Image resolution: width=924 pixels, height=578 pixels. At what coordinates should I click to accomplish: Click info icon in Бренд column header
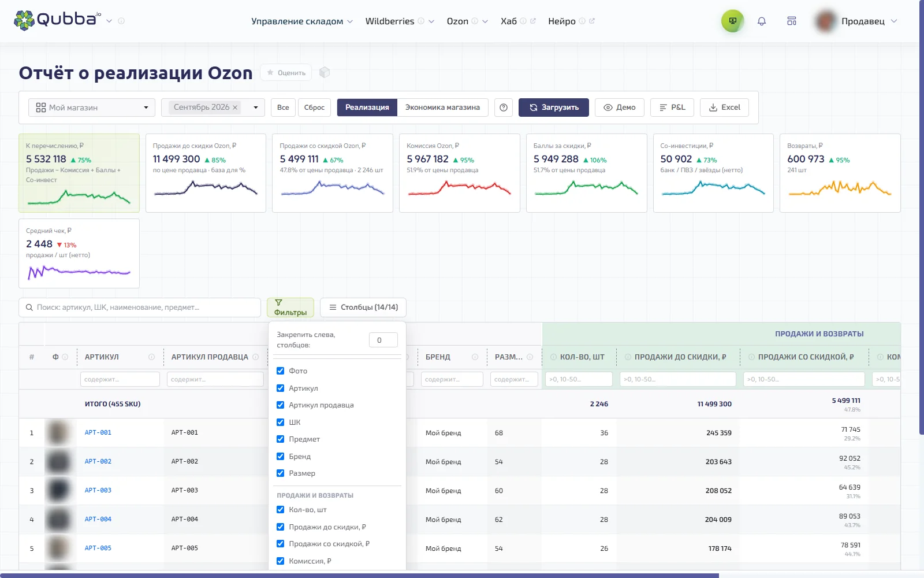tap(475, 357)
